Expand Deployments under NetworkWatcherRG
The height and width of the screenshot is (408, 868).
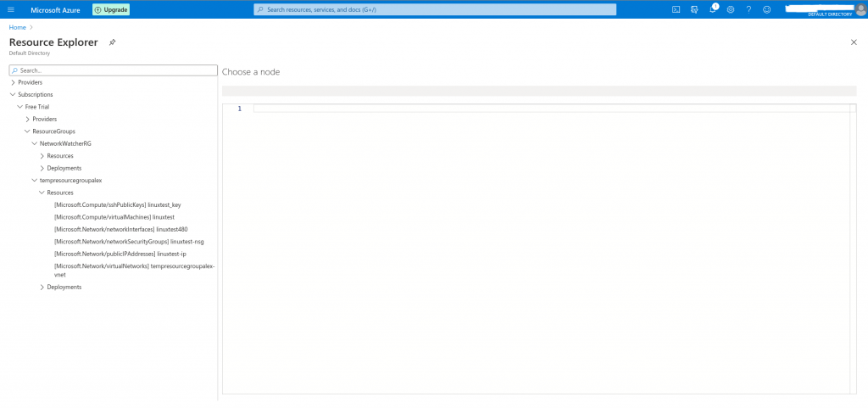42,168
